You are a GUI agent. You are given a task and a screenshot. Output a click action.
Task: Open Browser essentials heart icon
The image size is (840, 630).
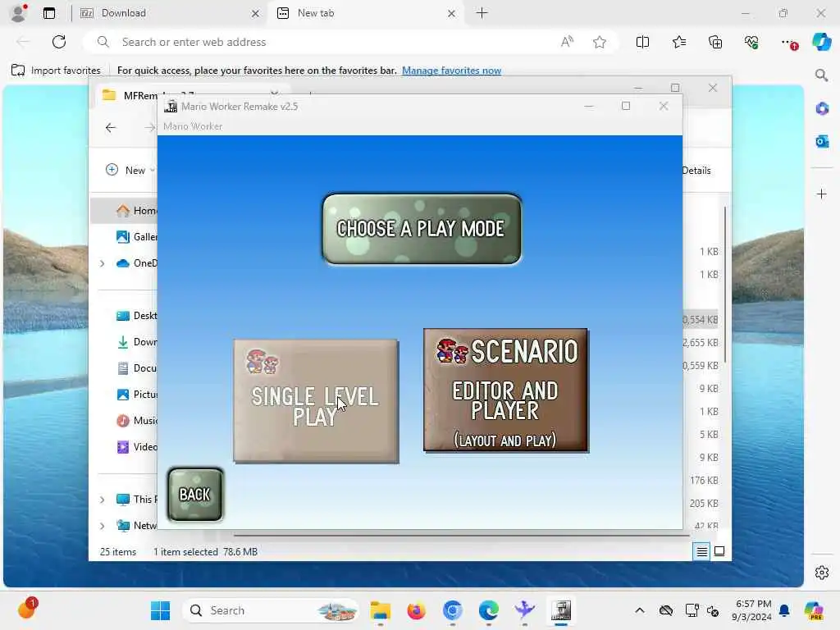[751, 42]
